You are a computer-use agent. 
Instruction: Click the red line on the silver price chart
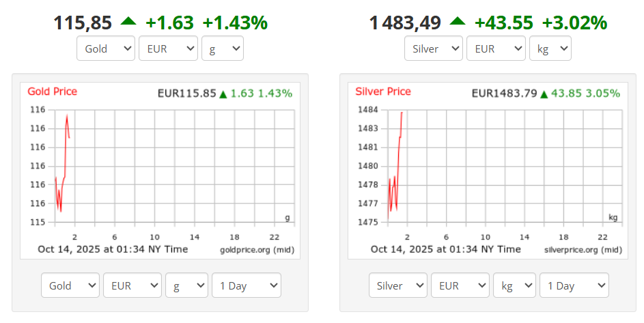[398, 150]
